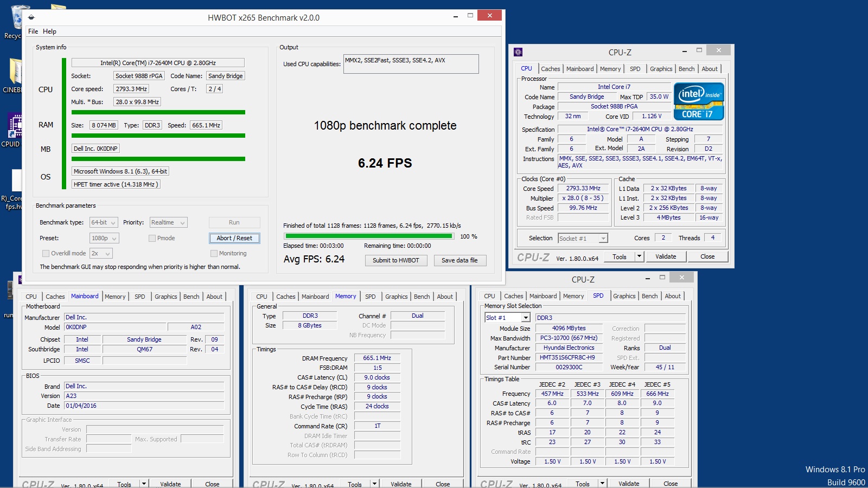
Task: Click the CAS# Latency 9.0 clocks value
Action: (377, 377)
